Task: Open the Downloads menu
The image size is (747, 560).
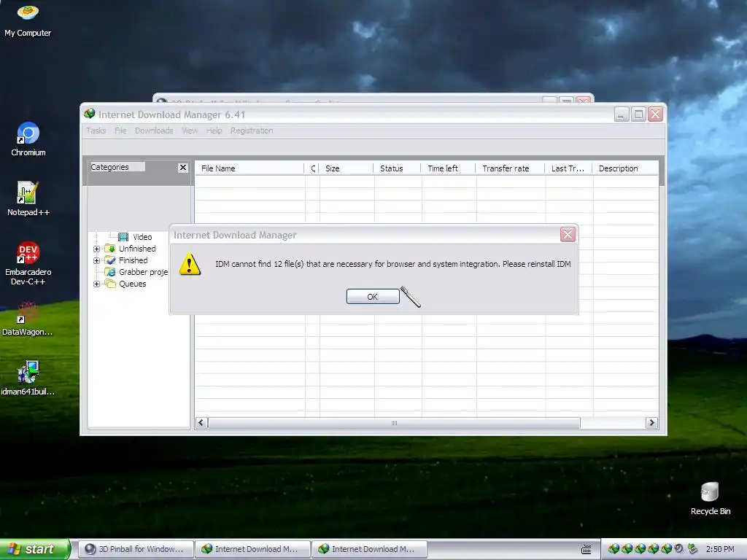Action: tap(154, 131)
